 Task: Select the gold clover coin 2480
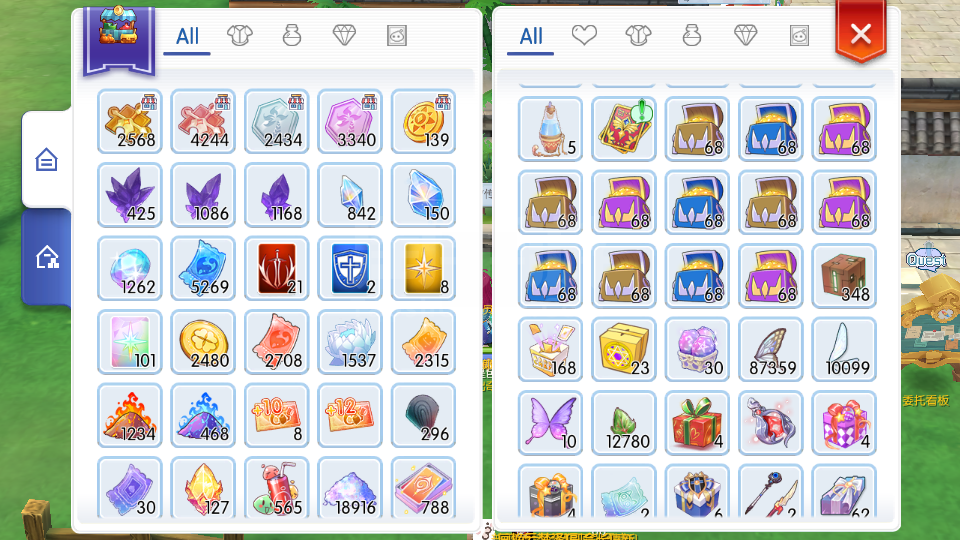pos(203,342)
